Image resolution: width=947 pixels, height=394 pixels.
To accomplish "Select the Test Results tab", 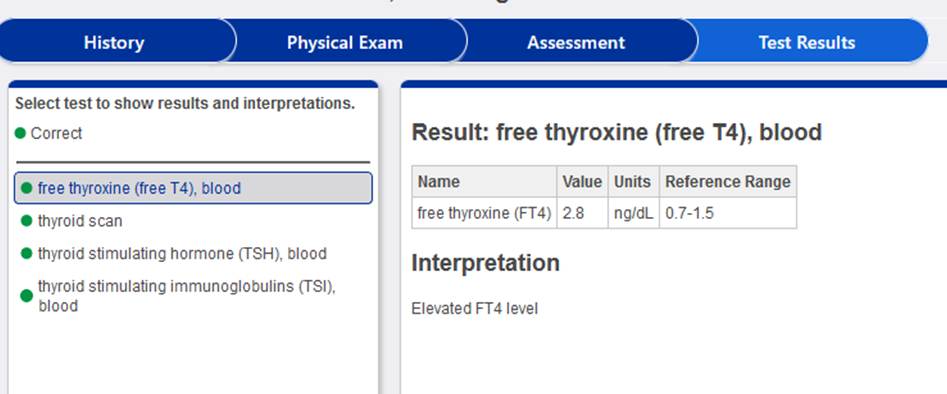I will point(807,42).
